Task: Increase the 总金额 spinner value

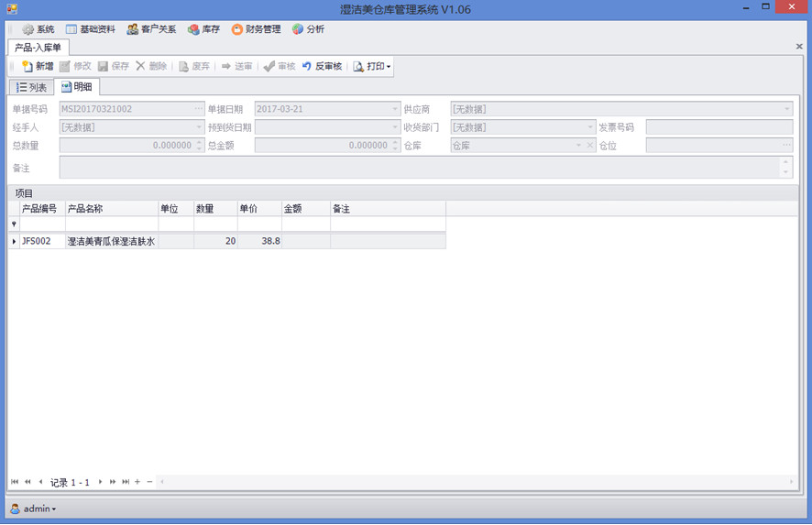Action: (x=395, y=142)
